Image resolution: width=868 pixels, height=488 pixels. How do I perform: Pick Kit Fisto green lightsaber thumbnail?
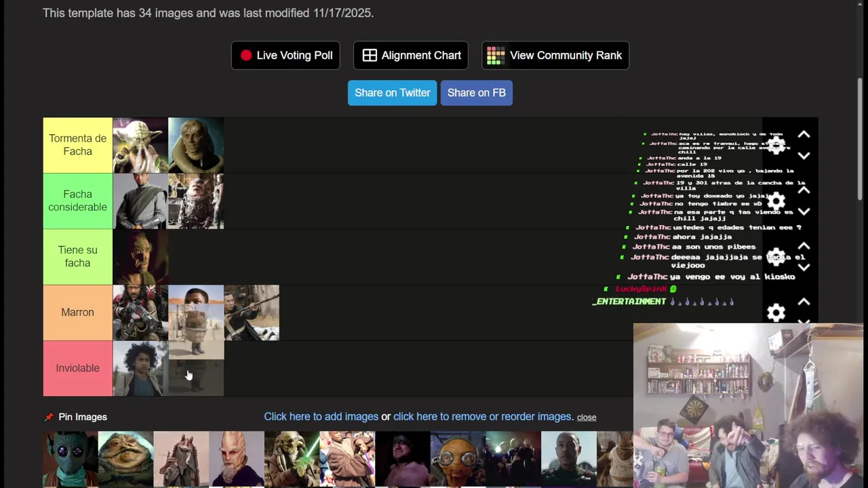(x=292, y=460)
